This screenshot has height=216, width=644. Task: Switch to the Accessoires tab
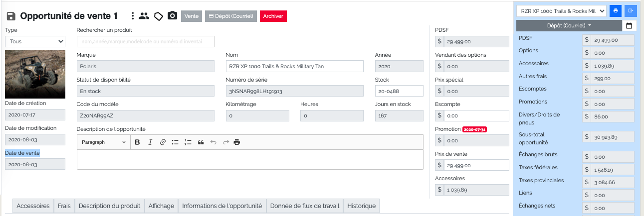33,206
